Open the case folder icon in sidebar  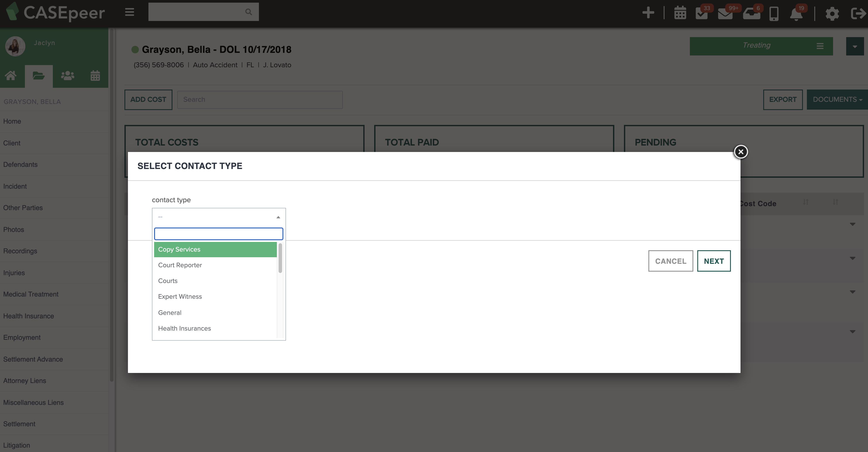click(x=39, y=76)
